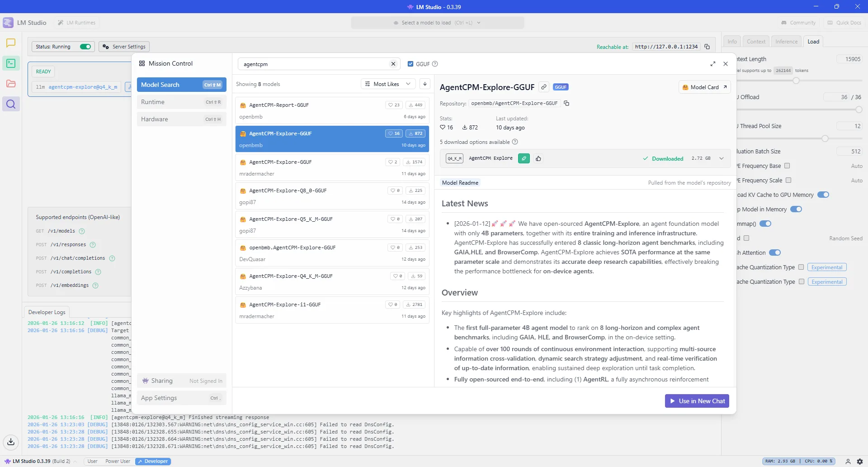This screenshot has height=467, width=868.
Task: Select Model Search in Mission Control
Action: tap(181, 85)
